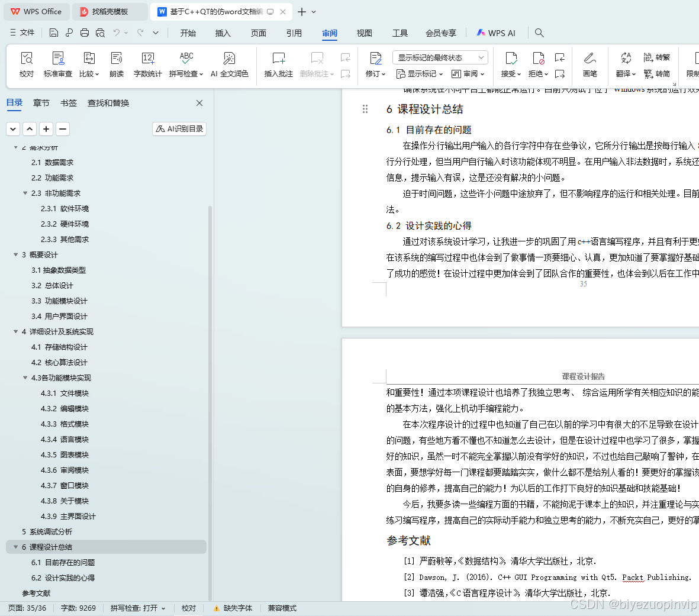Screen dimensions: 699x616
Task: Click the outline plus button
Action: point(46,129)
